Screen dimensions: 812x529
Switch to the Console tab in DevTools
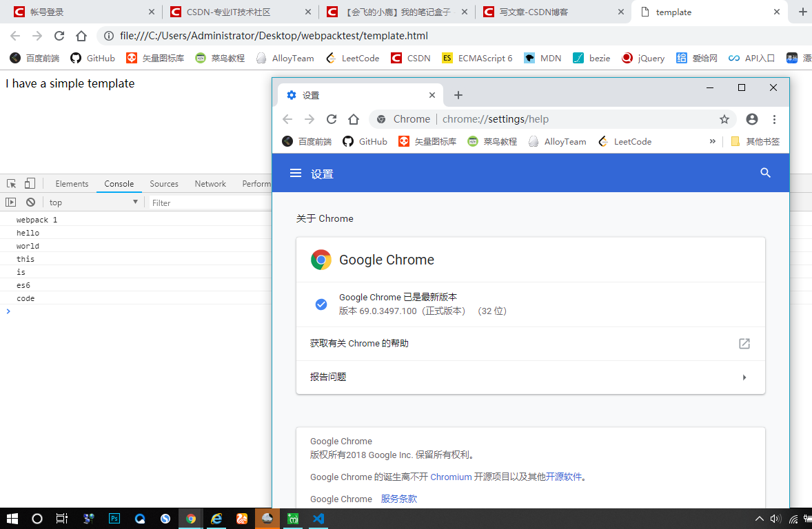[x=119, y=184]
